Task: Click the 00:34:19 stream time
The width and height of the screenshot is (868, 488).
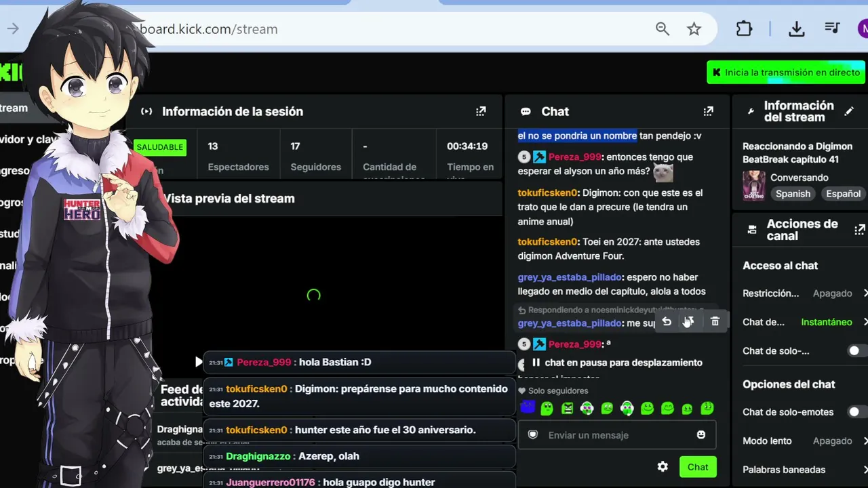Action: point(467,146)
